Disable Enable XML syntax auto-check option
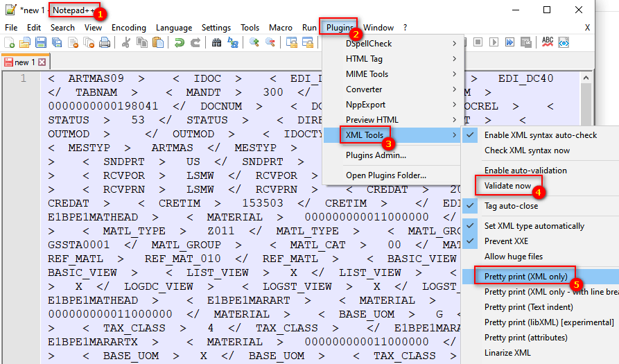Image resolution: width=619 pixels, height=364 pixels. [x=540, y=135]
